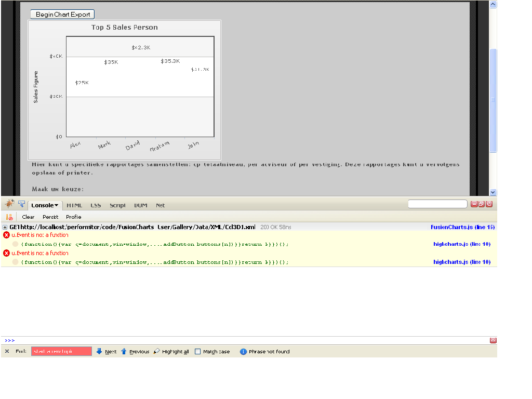Screen dimensions: 532x399
Task: Toggle the Persist console option
Action: [50, 217]
